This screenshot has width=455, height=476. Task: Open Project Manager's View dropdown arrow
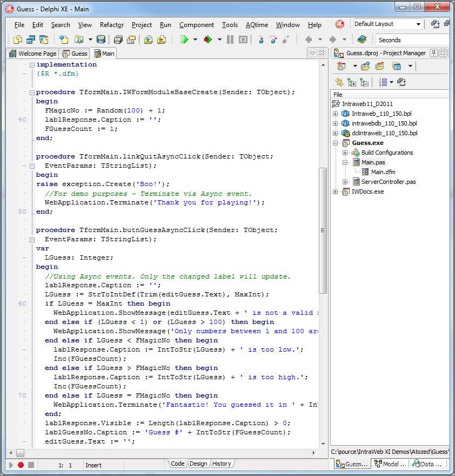(x=410, y=66)
